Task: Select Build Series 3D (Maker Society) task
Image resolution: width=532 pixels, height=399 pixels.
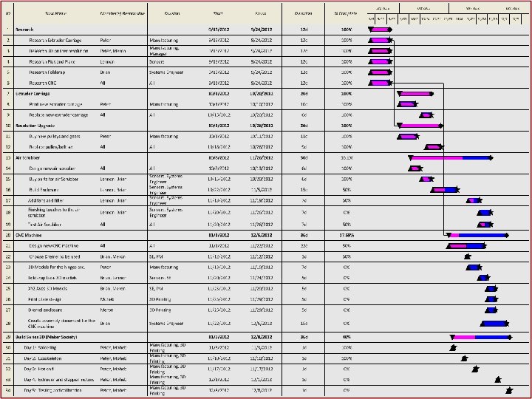Action: [x=46, y=337]
